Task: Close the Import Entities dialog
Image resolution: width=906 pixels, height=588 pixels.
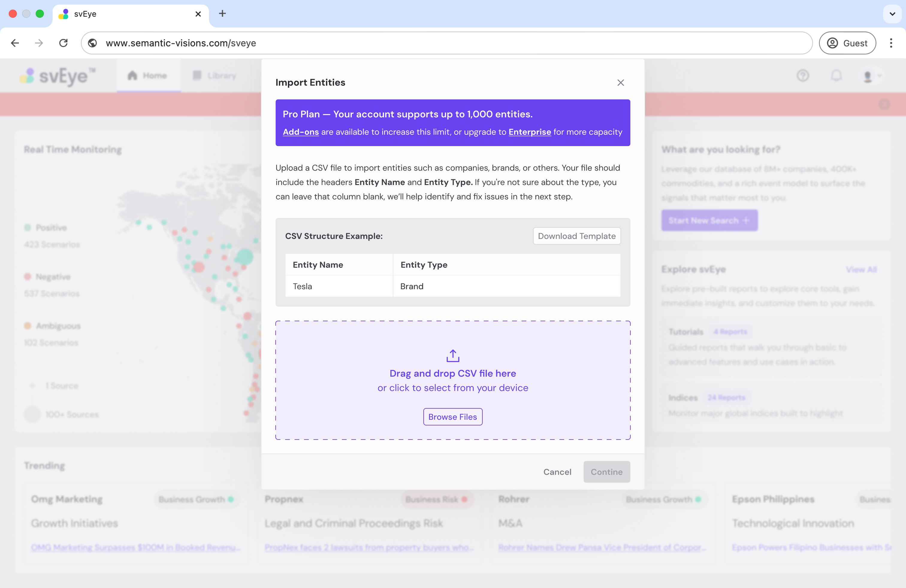Action: 620,83
